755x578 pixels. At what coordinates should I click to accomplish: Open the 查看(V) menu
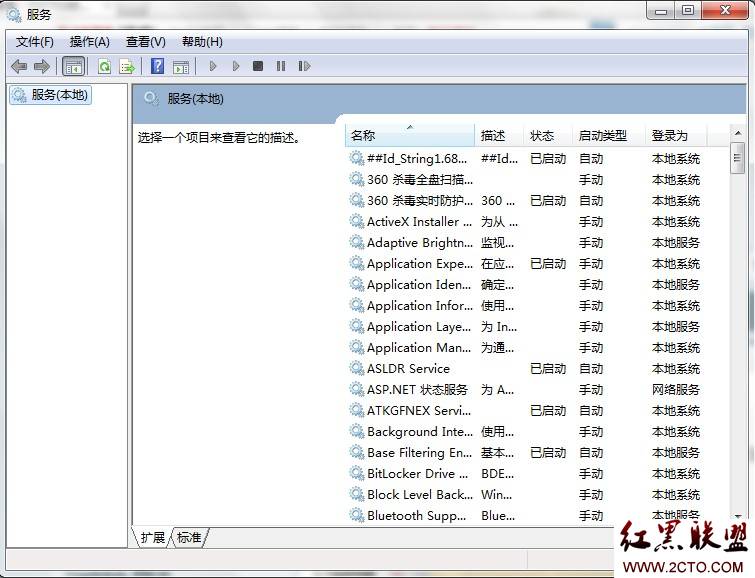click(145, 42)
